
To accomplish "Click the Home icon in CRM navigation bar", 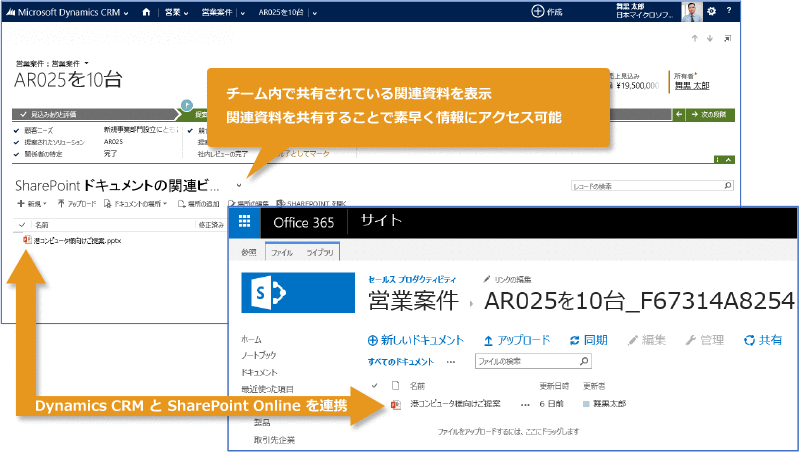I will pyautogui.click(x=148, y=12).
